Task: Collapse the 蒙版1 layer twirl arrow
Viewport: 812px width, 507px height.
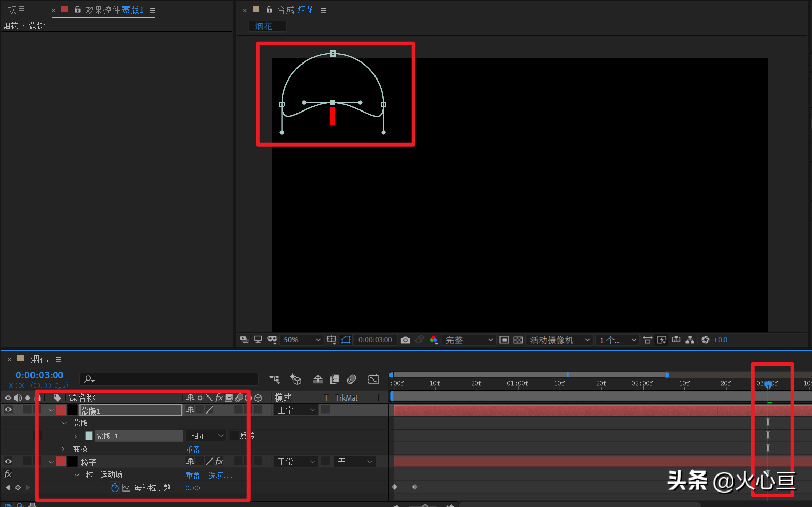Action: coord(51,410)
